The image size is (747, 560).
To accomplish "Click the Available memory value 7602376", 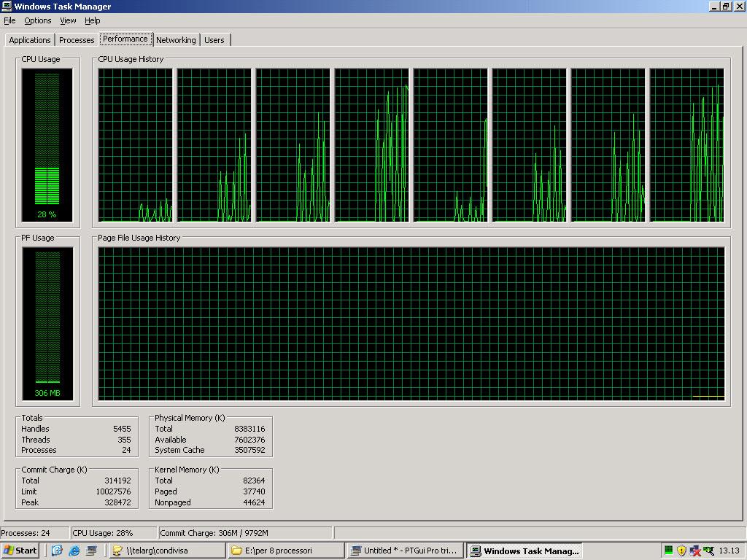I will tap(249, 440).
